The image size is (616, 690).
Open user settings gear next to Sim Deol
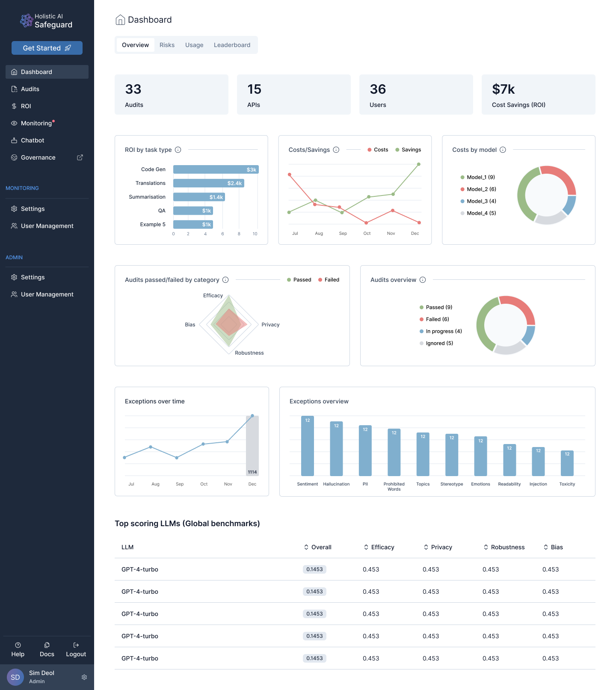[x=84, y=677]
